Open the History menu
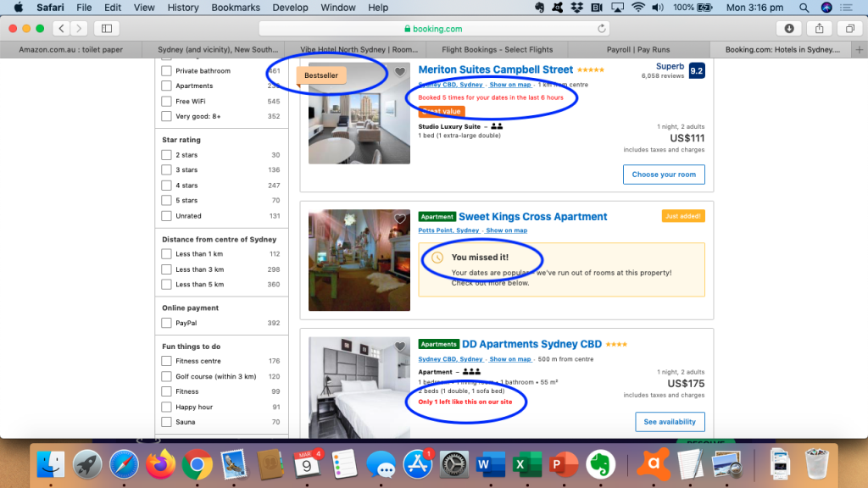 pos(183,8)
